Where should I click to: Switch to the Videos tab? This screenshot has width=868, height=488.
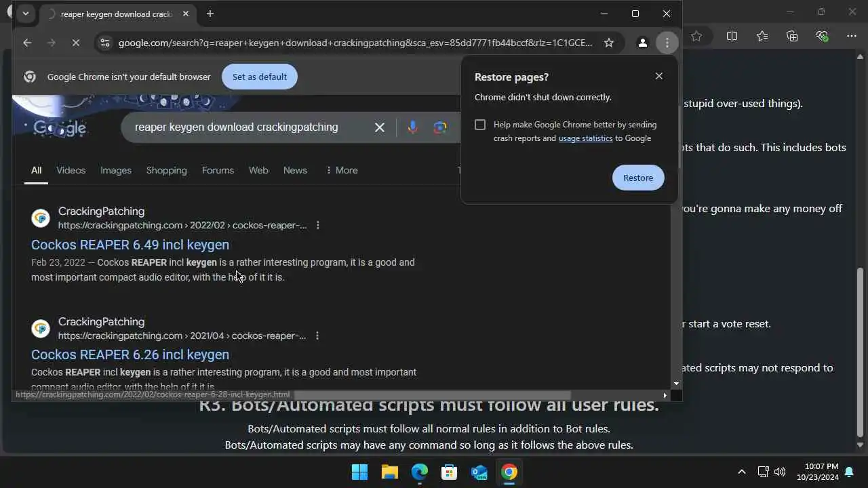point(71,170)
